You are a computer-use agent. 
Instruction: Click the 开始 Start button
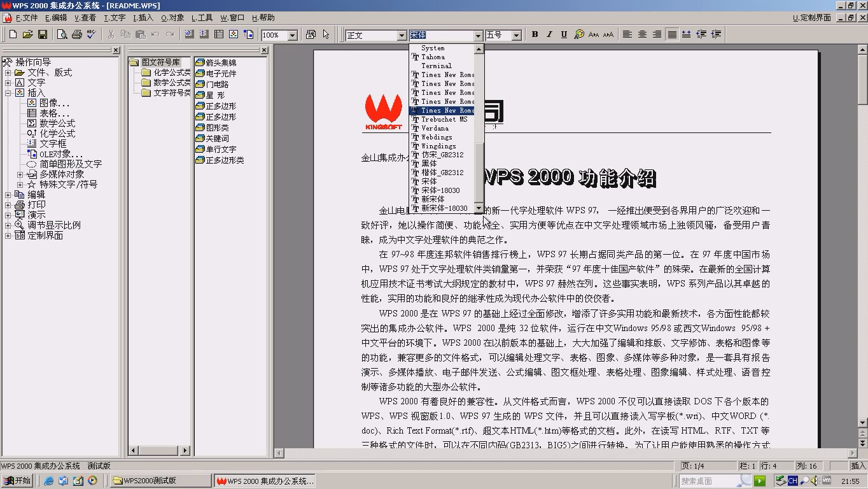17,481
